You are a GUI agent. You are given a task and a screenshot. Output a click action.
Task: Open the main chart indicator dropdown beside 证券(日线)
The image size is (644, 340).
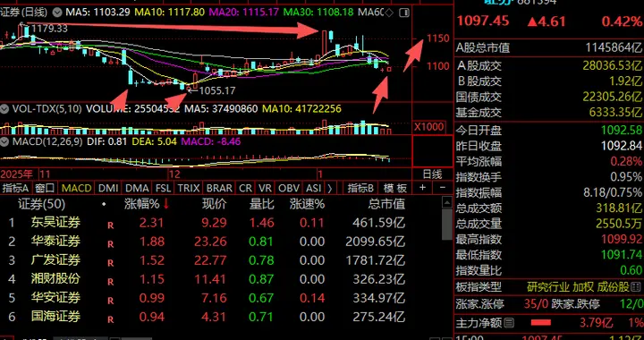(57, 13)
